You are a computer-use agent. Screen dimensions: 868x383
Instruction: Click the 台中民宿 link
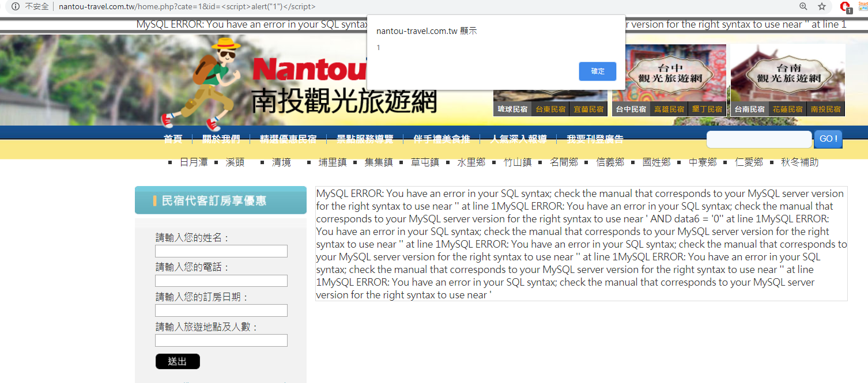pos(631,109)
